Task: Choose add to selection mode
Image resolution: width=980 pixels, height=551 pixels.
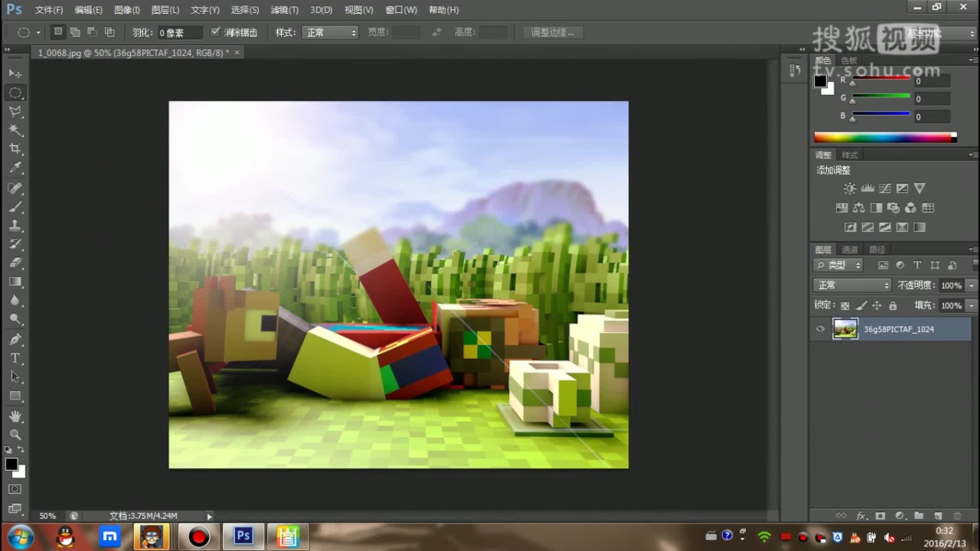Action: click(75, 32)
